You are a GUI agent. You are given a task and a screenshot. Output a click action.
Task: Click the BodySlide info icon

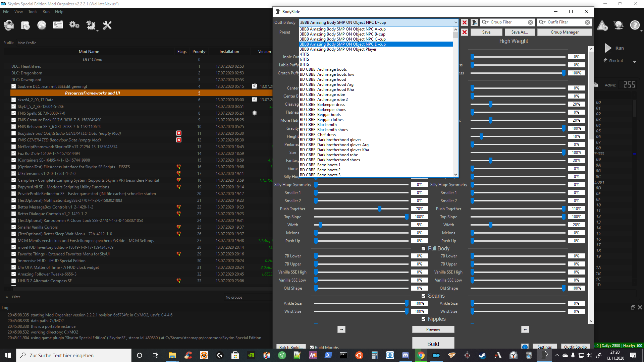(525, 347)
